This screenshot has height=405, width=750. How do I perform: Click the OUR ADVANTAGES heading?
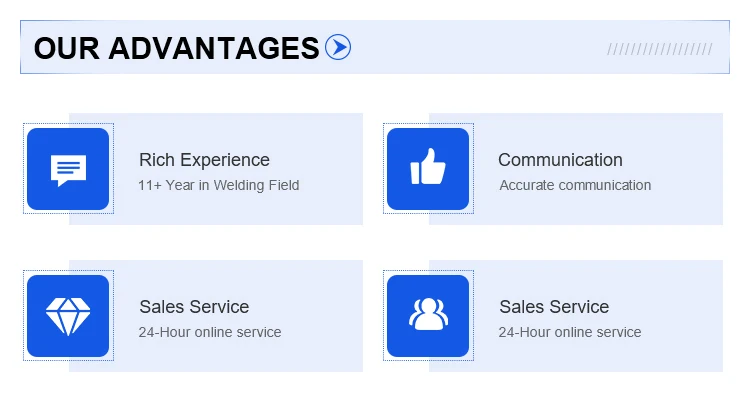(176, 47)
